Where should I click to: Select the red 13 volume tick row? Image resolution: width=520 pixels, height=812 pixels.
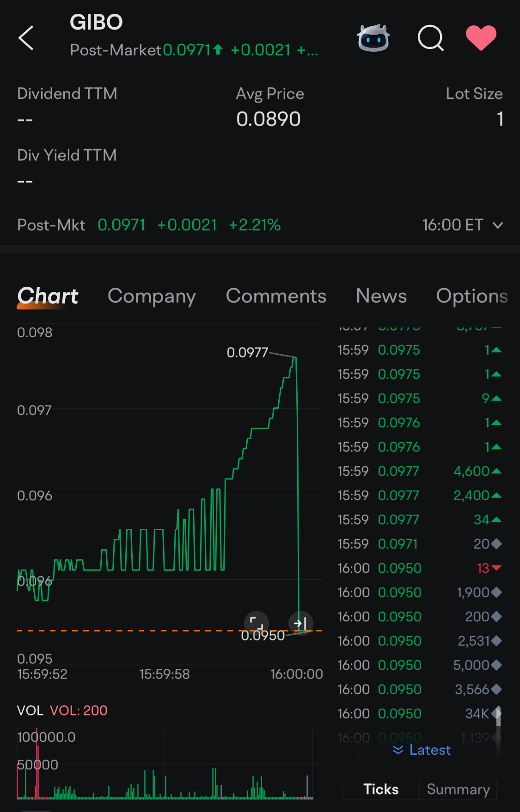[x=420, y=568]
